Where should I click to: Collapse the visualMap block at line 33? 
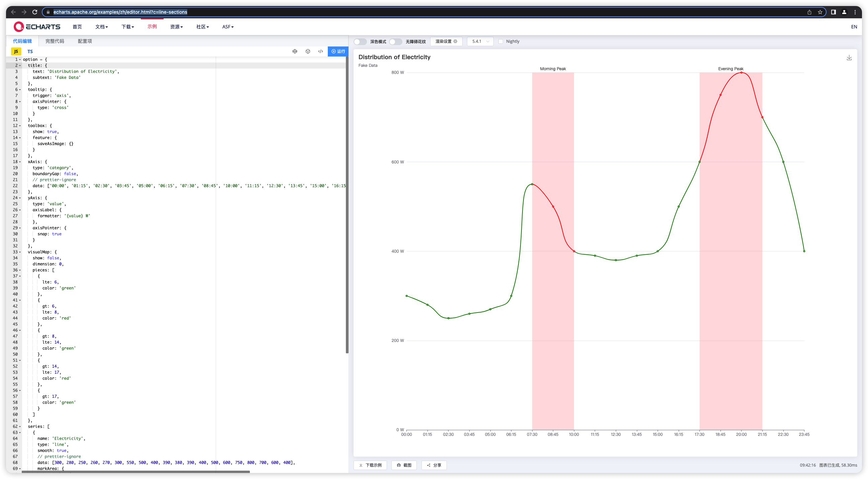coord(20,252)
